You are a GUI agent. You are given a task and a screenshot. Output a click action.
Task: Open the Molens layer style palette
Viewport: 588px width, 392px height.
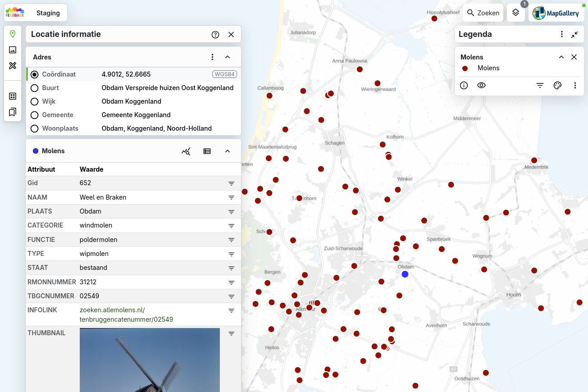(x=557, y=86)
